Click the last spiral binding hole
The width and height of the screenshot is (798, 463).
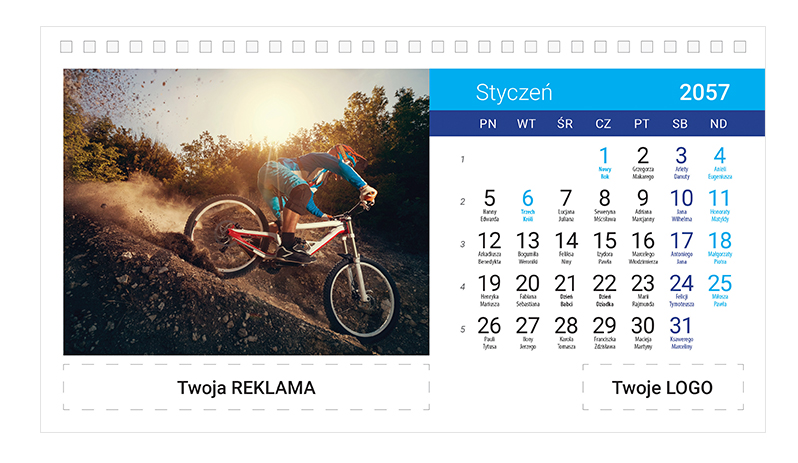point(740,47)
